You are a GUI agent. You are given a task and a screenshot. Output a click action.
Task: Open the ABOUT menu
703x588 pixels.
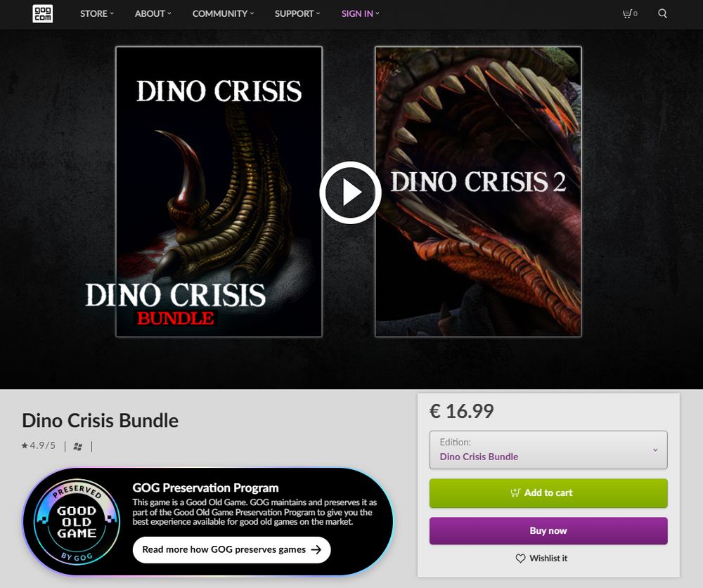pyautogui.click(x=153, y=13)
